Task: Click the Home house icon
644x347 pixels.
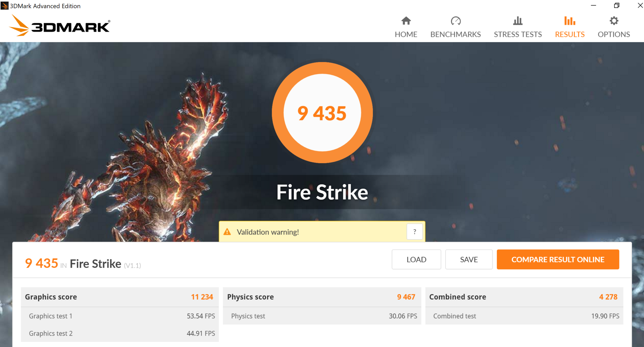Action: click(406, 21)
